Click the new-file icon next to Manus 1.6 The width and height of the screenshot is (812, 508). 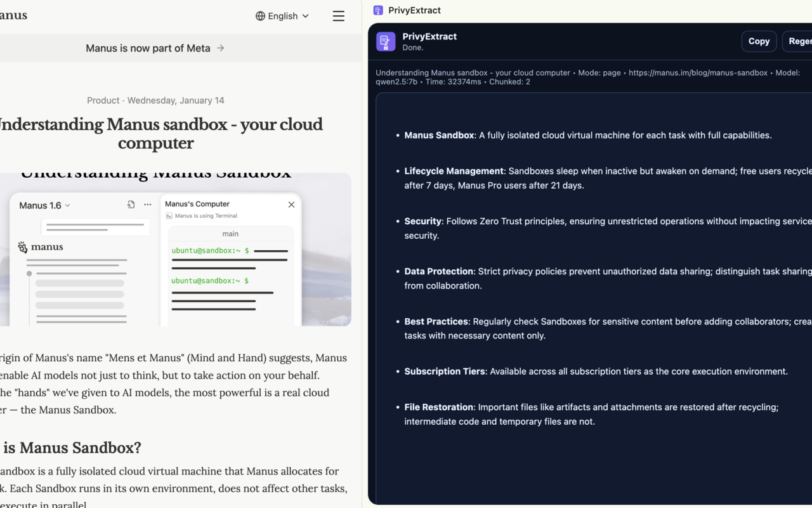click(x=131, y=204)
